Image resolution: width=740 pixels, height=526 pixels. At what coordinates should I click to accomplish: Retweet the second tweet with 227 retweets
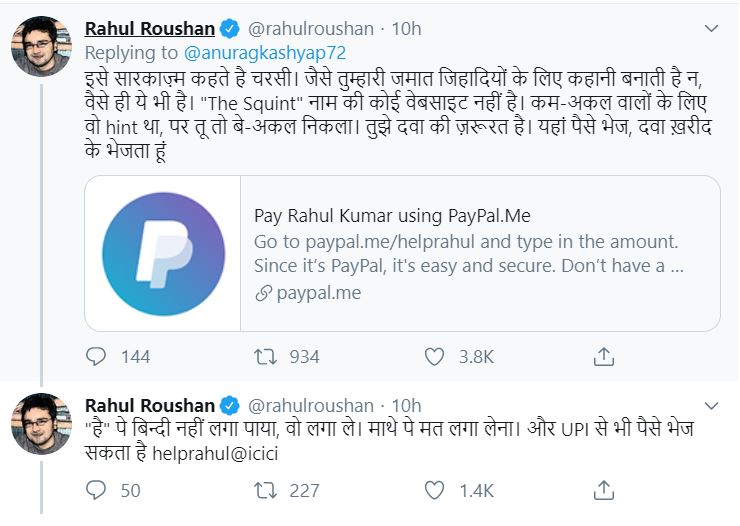265,490
